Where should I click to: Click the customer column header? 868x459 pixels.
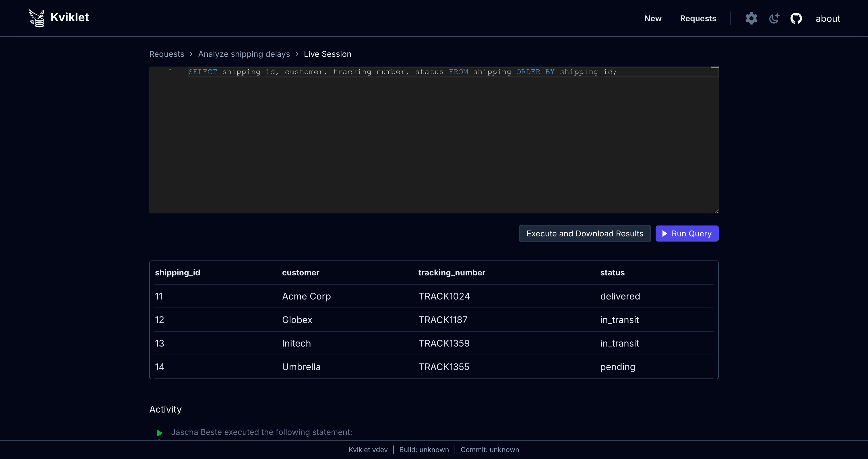[x=300, y=273]
